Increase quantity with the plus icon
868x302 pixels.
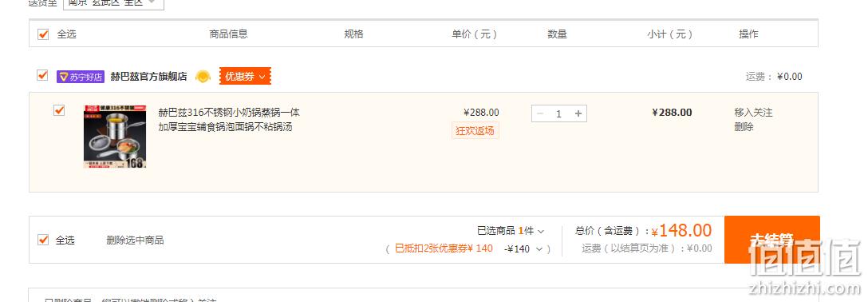[578, 113]
